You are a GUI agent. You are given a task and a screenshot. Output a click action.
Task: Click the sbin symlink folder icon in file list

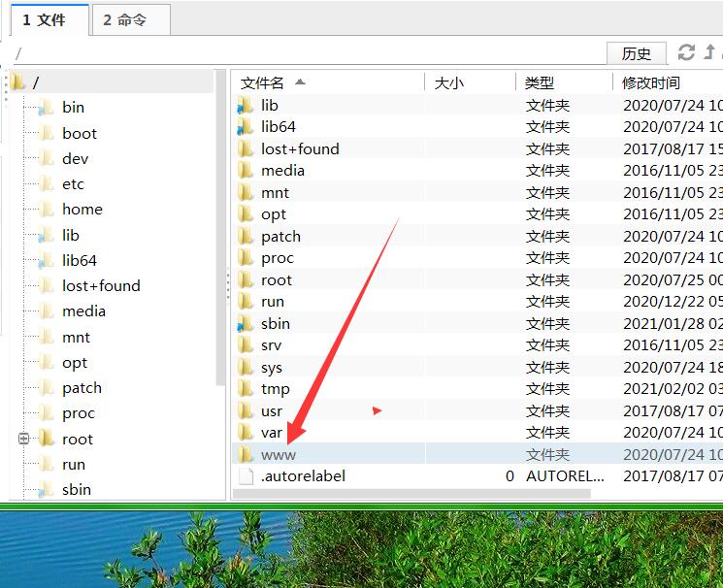246,324
